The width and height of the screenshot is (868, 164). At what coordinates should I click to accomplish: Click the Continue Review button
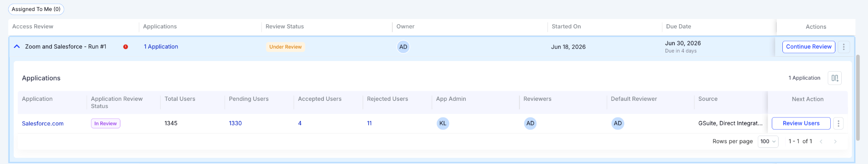(809, 47)
